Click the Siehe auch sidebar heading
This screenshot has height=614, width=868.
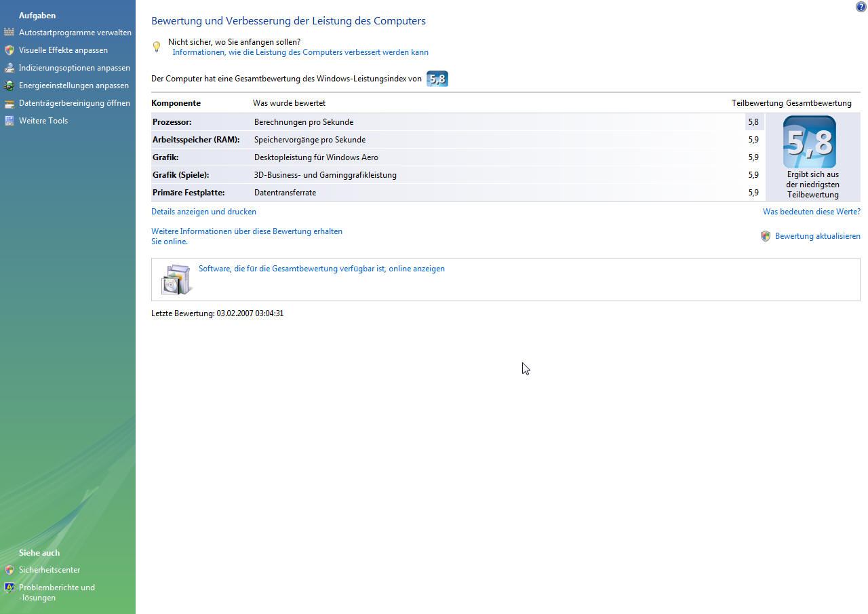pos(39,553)
